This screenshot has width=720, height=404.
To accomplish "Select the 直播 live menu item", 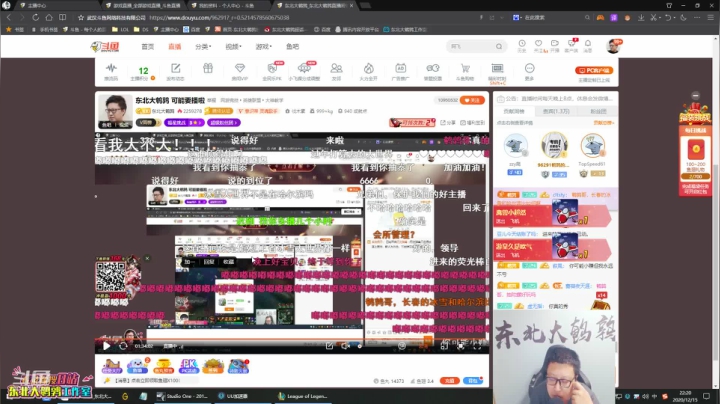I will [174, 46].
